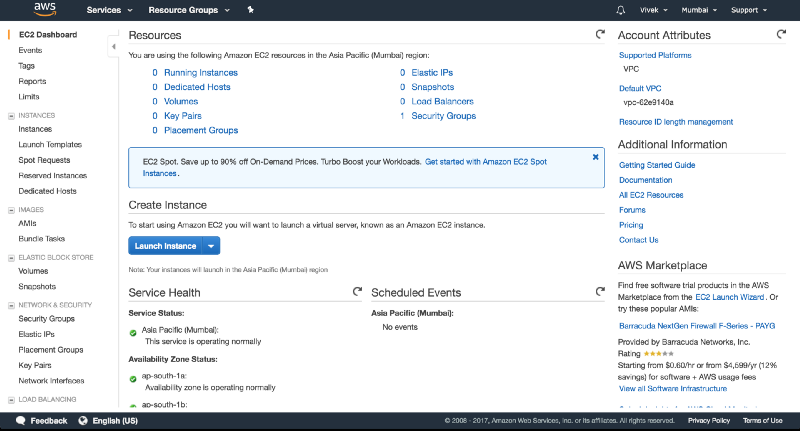Click the globe language icon

click(83, 421)
